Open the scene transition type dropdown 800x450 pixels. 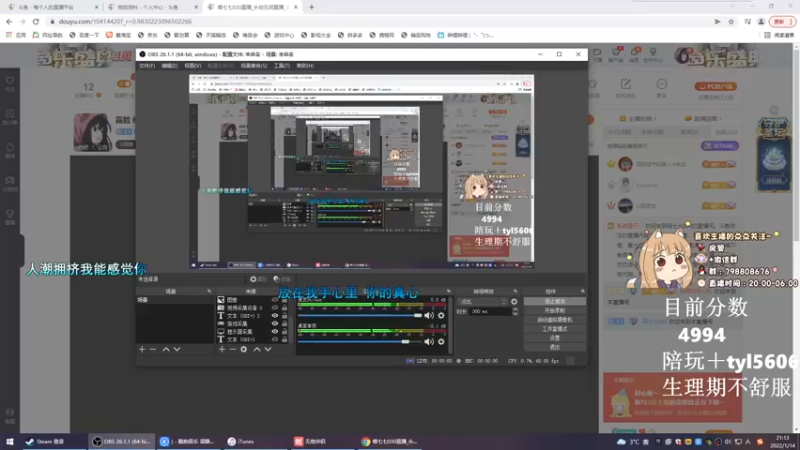482,302
